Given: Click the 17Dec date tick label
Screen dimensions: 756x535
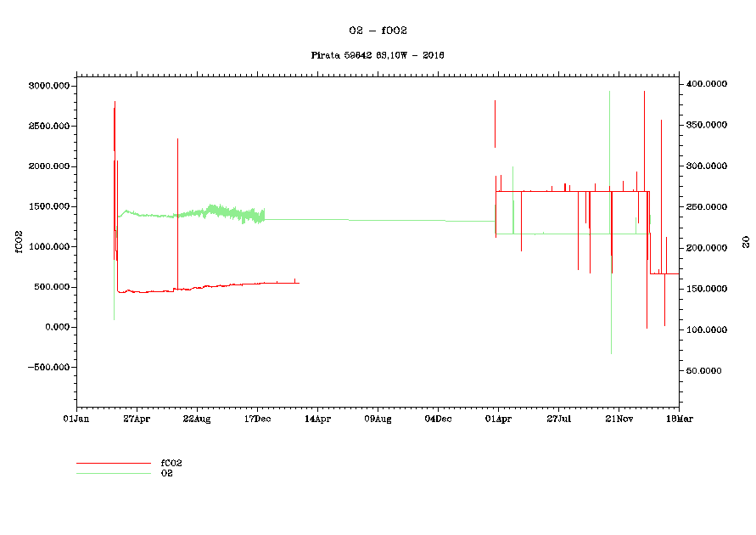Looking at the screenshot, I should [257, 419].
